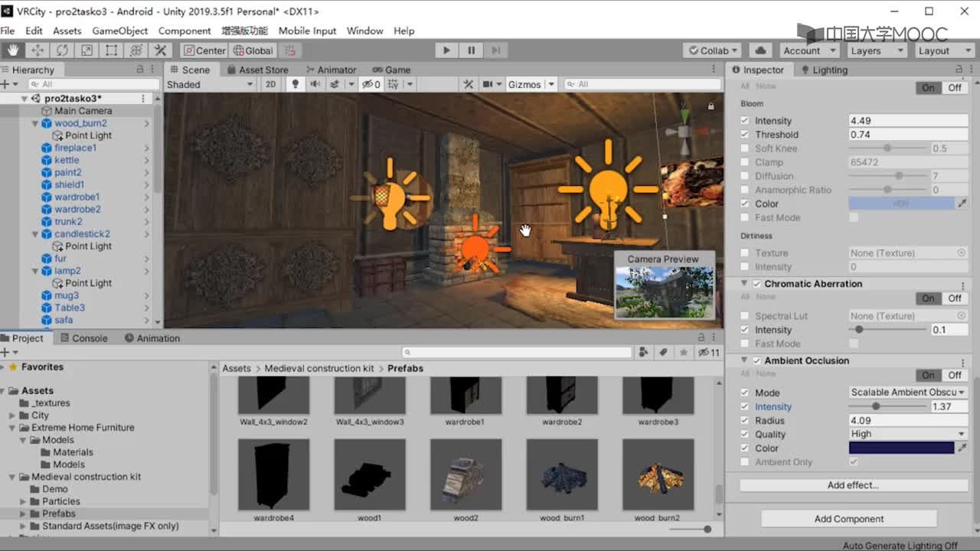Turn Chromatic Aberration Off

(x=954, y=298)
